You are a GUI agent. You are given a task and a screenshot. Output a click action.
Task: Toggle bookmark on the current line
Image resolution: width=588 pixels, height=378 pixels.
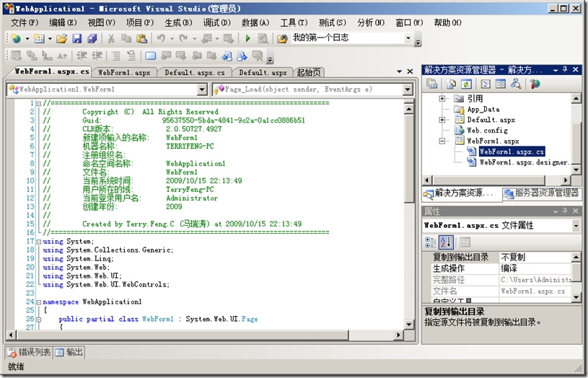150,56
